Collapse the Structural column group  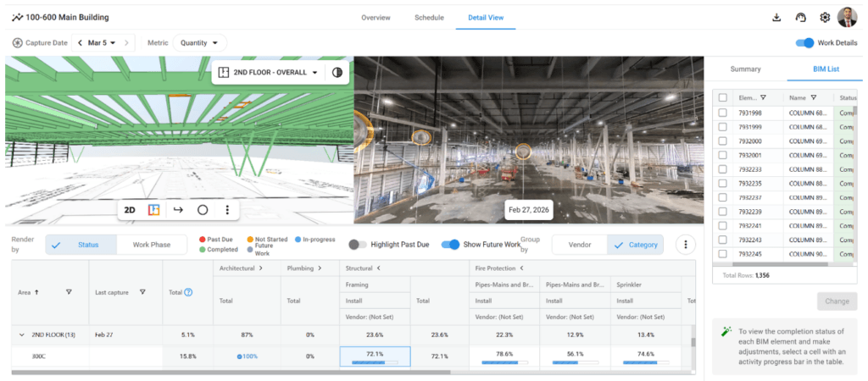click(x=379, y=268)
